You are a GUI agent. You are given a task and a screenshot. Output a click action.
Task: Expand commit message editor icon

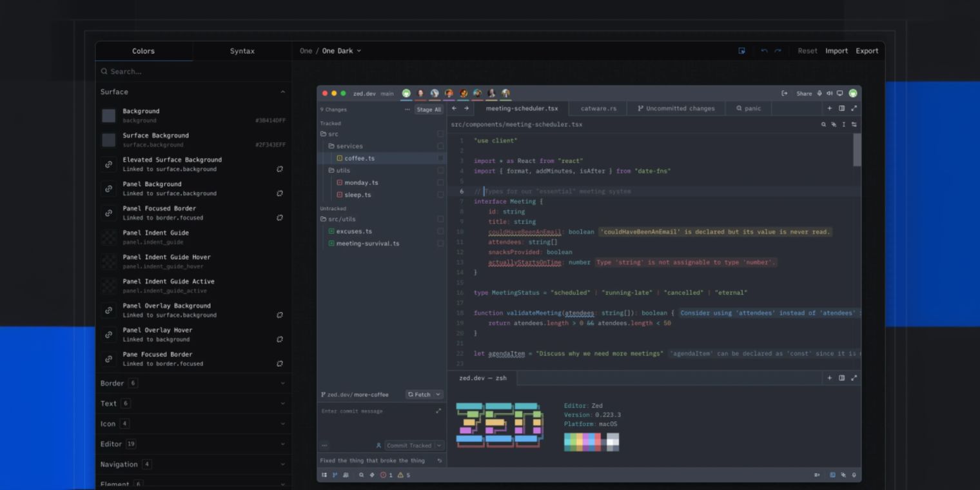(438, 411)
